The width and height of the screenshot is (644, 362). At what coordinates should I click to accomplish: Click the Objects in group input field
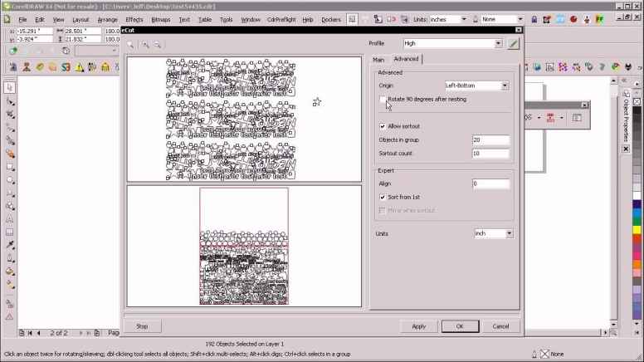click(x=490, y=140)
